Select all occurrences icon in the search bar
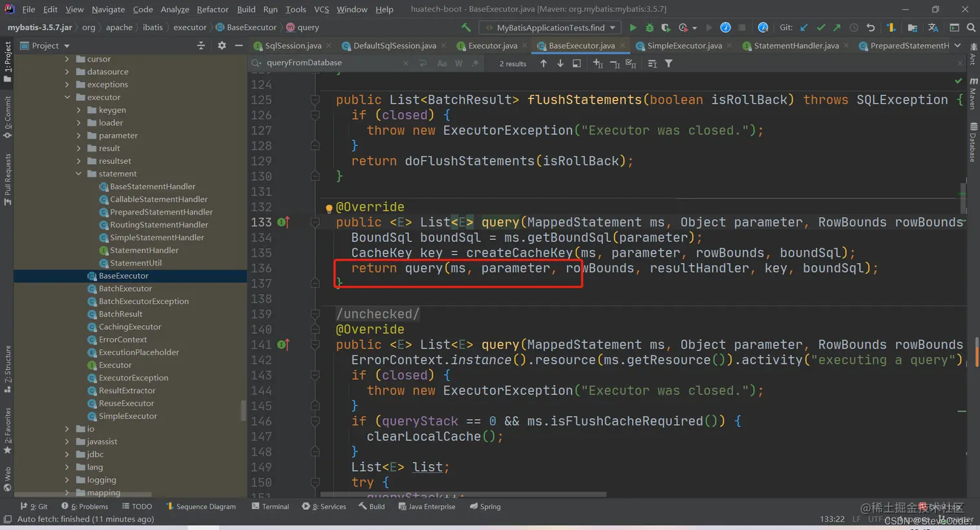Viewport: 980px width, 530px height. [631, 63]
